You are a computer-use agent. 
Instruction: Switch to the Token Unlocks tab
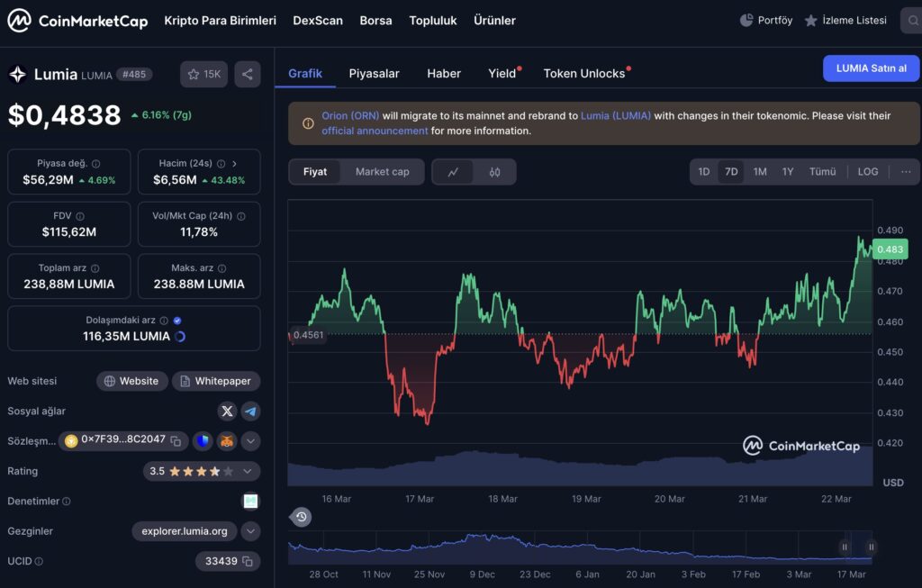click(x=583, y=74)
